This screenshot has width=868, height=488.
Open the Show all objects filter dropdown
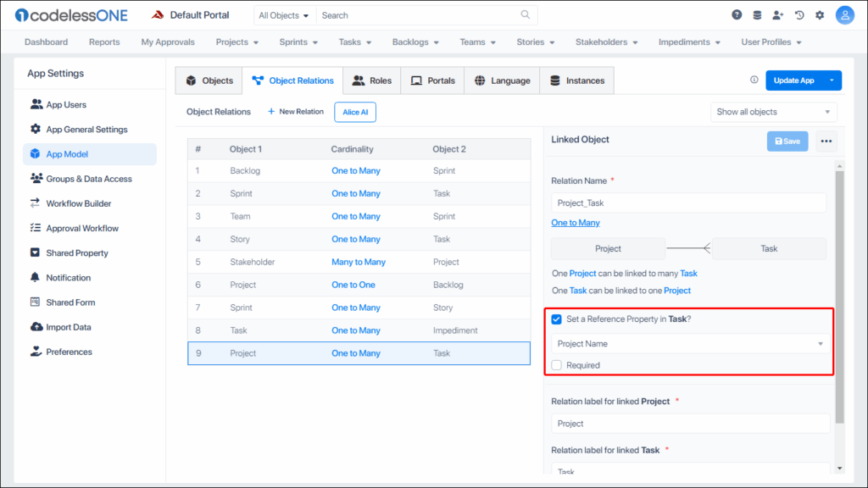point(773,112)
